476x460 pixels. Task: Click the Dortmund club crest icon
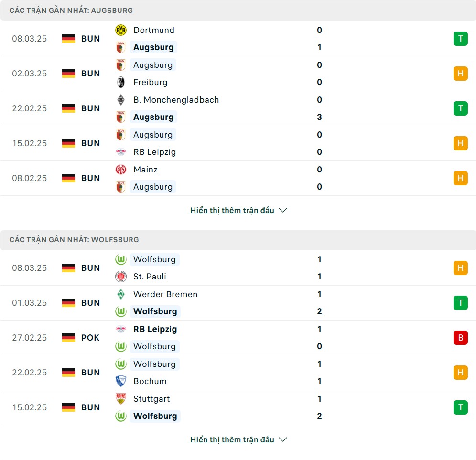(x=121, y=30)
